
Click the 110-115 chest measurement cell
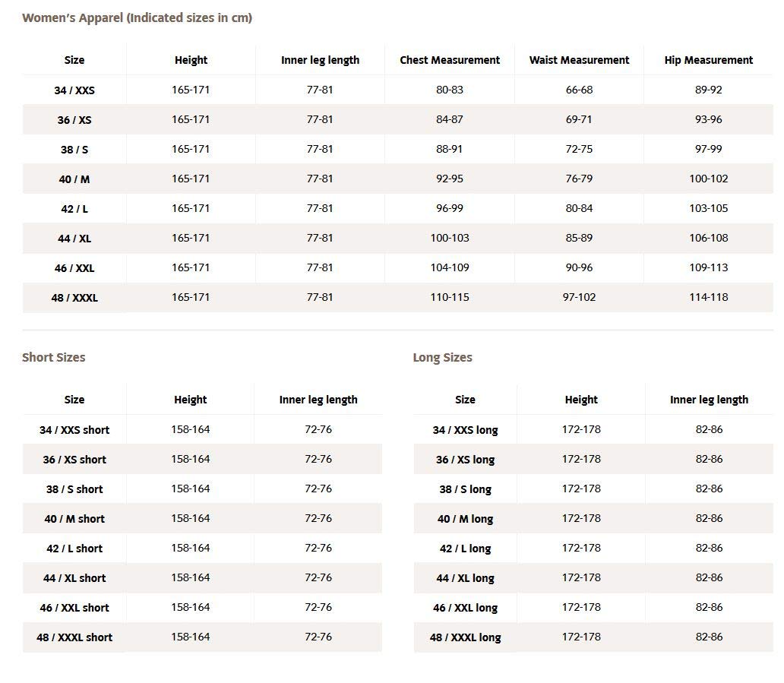tap(450, 297)
